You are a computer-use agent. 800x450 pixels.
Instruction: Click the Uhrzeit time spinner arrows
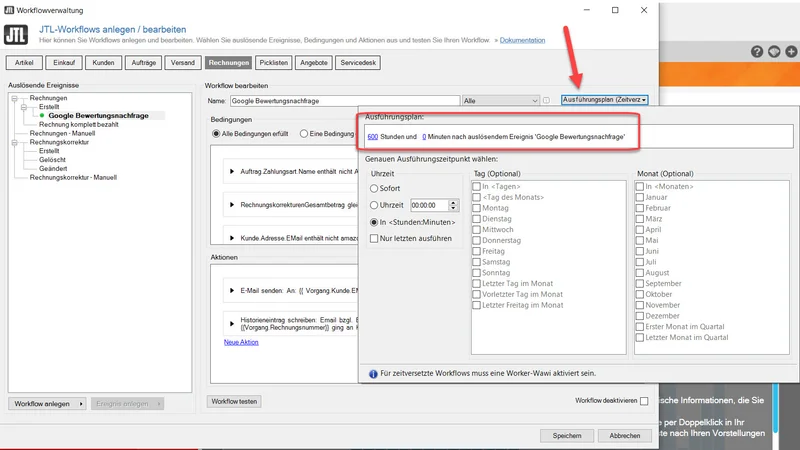(x=453, y=205)
